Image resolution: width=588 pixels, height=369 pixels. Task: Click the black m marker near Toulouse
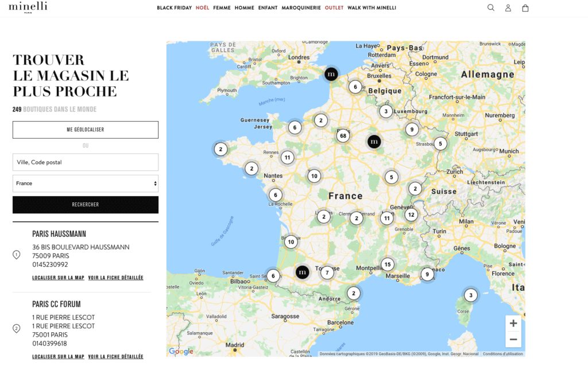click(302, 272)
